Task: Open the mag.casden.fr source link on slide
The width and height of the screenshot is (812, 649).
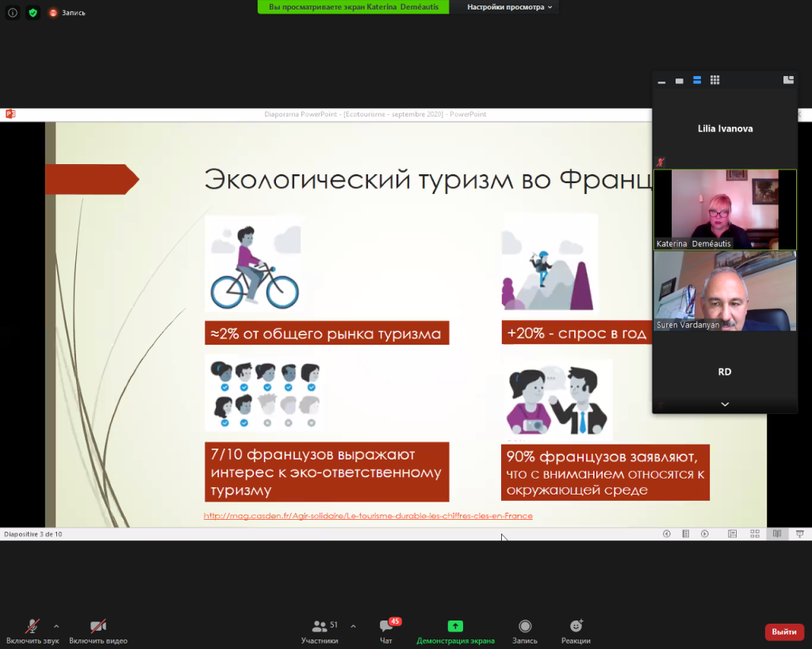Action: [x=368, y=516]
